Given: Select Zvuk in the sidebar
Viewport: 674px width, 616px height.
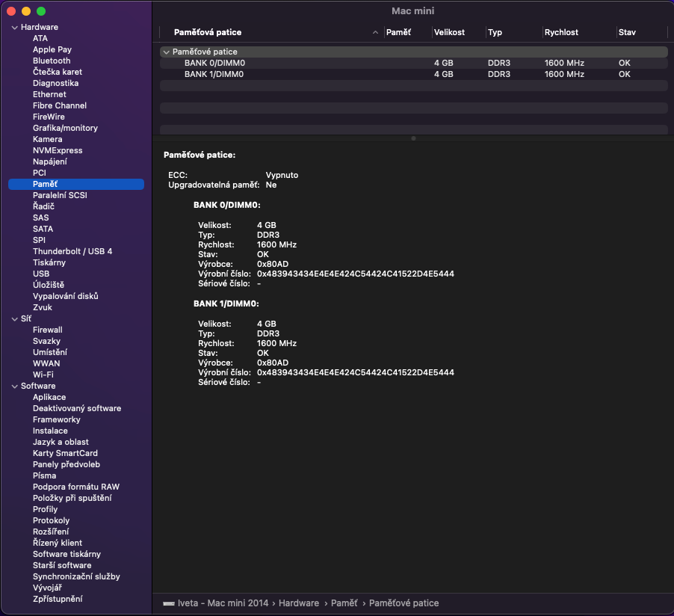Looking at the screenshot, I should (x=42, y=307).
